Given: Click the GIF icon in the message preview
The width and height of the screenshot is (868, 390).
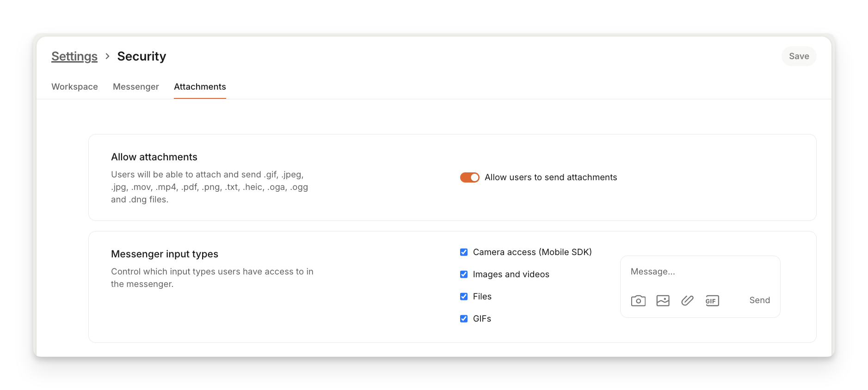Looking at the screenshot, I should pyautogui.click(x=712, y=301).
